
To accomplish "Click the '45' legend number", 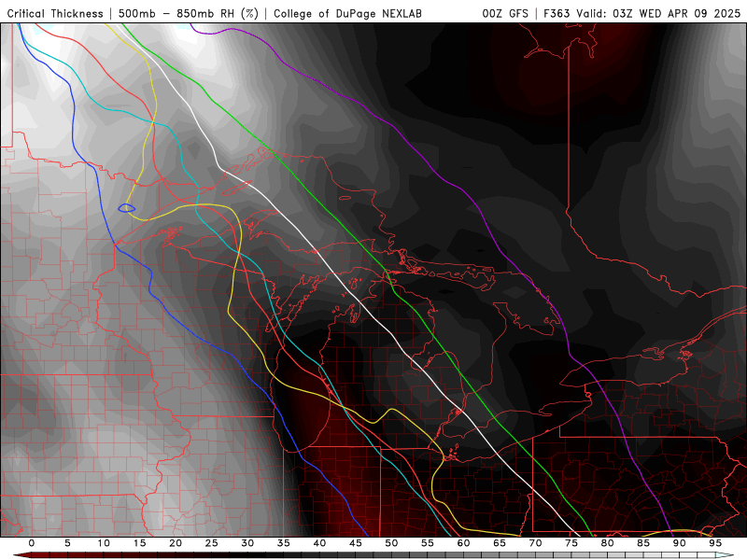I will [356, 543].
